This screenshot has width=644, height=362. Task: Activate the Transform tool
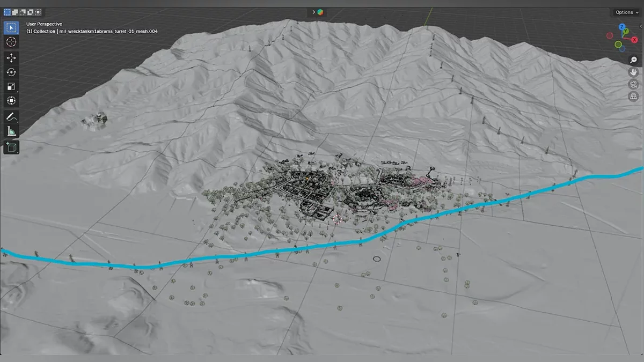pyautogui.click(x=11, y=100)
